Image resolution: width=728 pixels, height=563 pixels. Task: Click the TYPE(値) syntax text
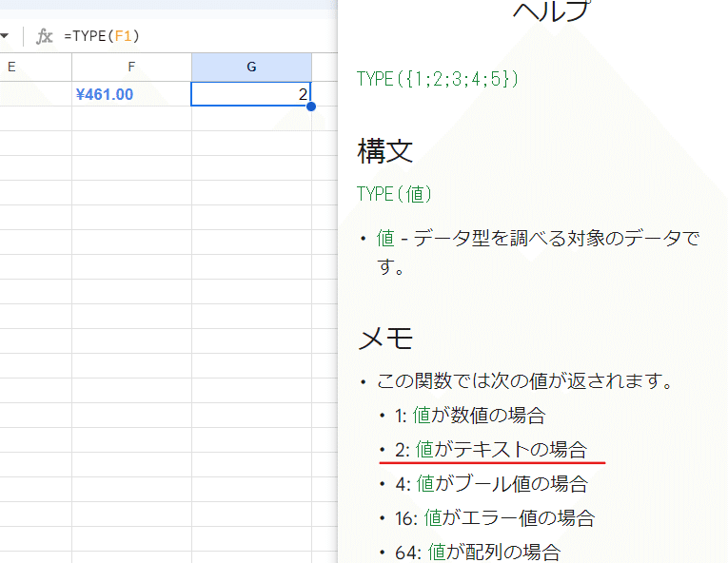pyautogui.click(x=394, y=194)
